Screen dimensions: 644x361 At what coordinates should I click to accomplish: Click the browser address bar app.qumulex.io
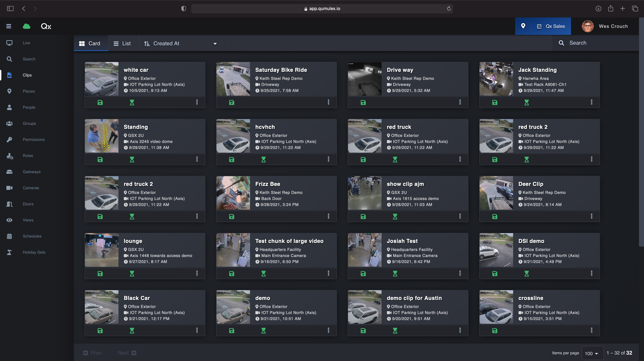pos(322,9)
